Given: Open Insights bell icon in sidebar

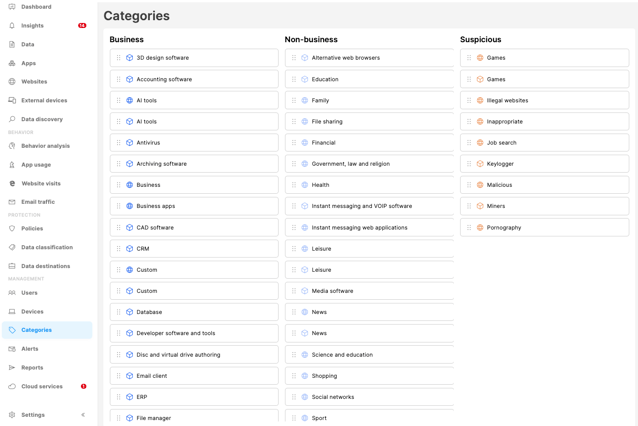Looking at the screenshot, I should [12, 26].
